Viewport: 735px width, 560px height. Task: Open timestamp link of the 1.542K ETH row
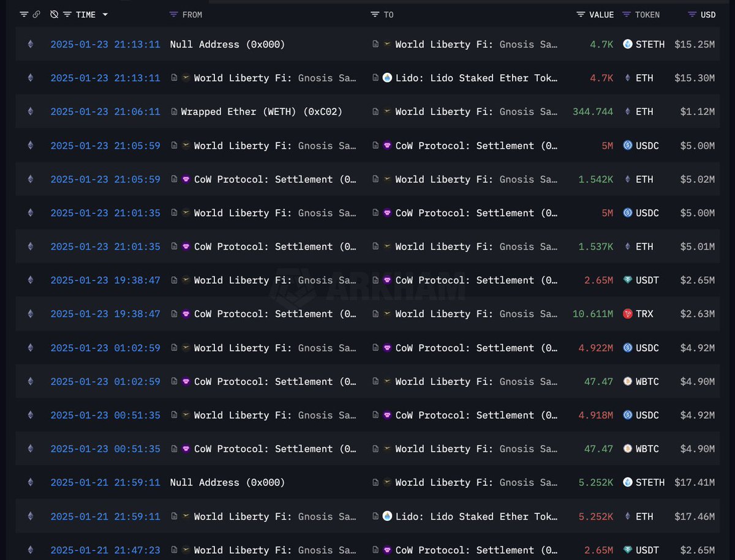point(105,179)
